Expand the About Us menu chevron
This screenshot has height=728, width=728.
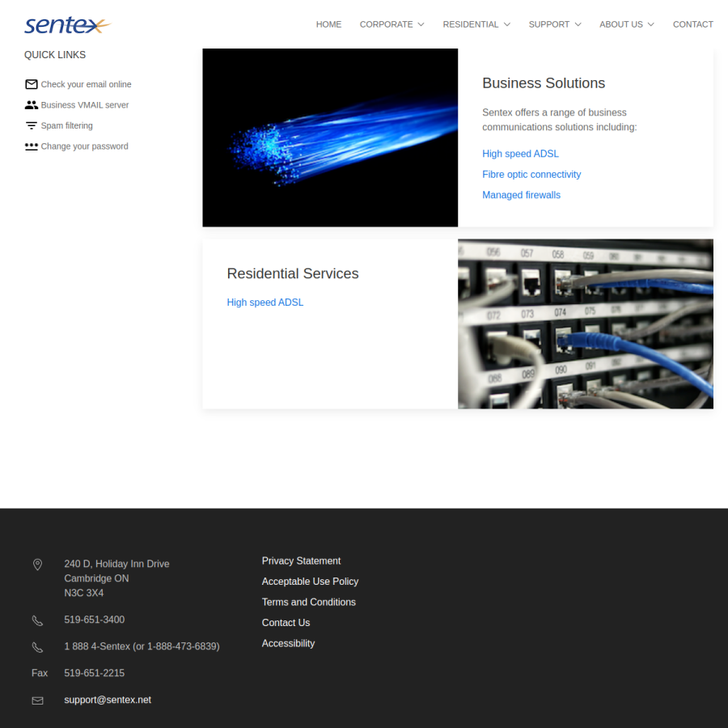651,24
